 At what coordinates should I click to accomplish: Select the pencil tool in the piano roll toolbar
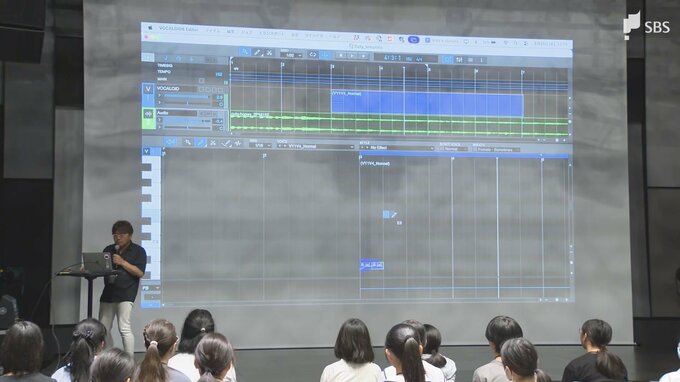200,142
